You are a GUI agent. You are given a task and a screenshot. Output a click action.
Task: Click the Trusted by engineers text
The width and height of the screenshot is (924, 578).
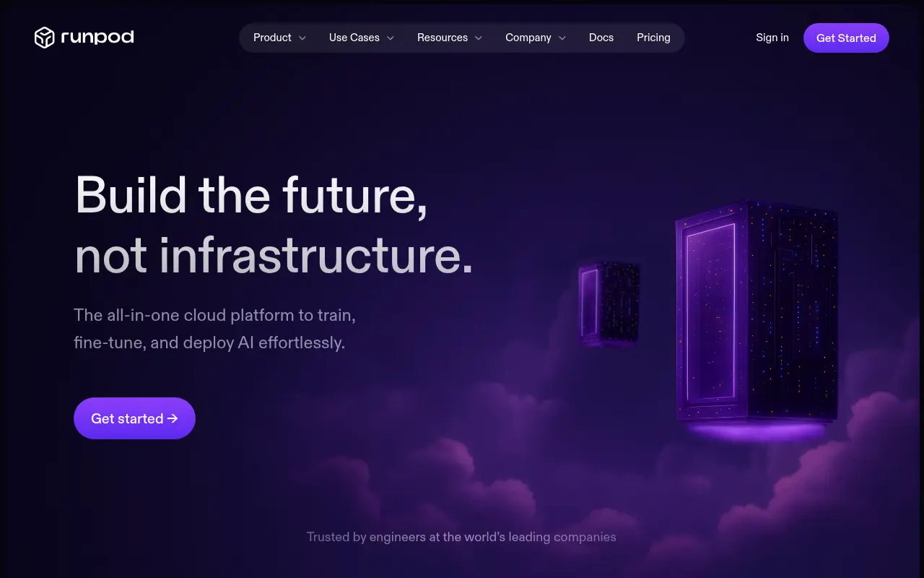[x=461, y=537]
